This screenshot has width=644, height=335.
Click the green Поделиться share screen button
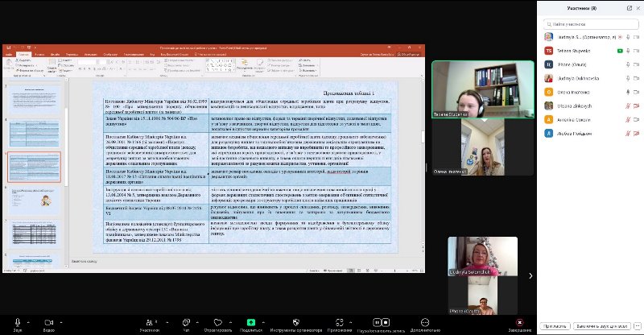[x=251, y=323]
